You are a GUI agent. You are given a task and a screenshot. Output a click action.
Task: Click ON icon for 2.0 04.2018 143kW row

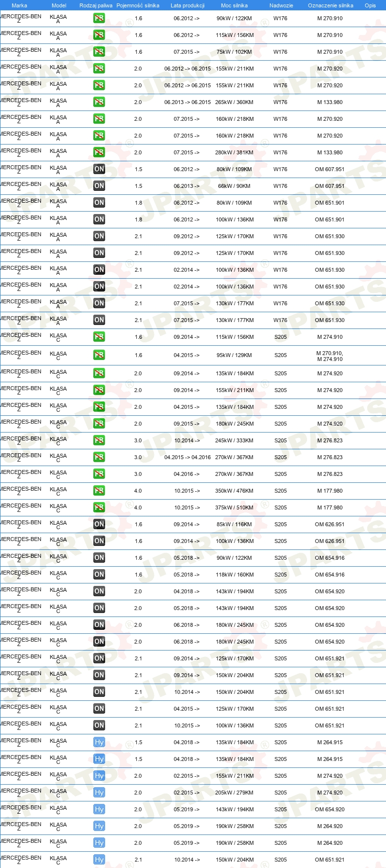(99, 591)
